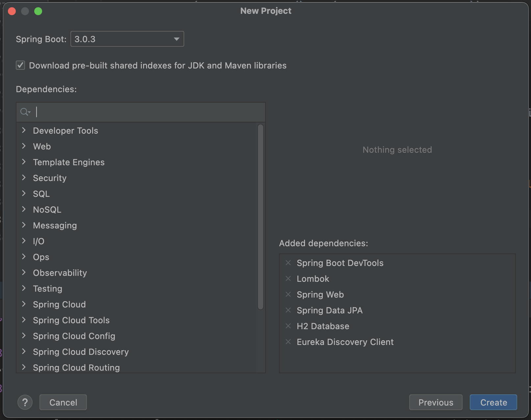Viewport: 531px width, 420px height.
Task: Remove Lombok from added dependencies
Action: [x=288, y=278]
